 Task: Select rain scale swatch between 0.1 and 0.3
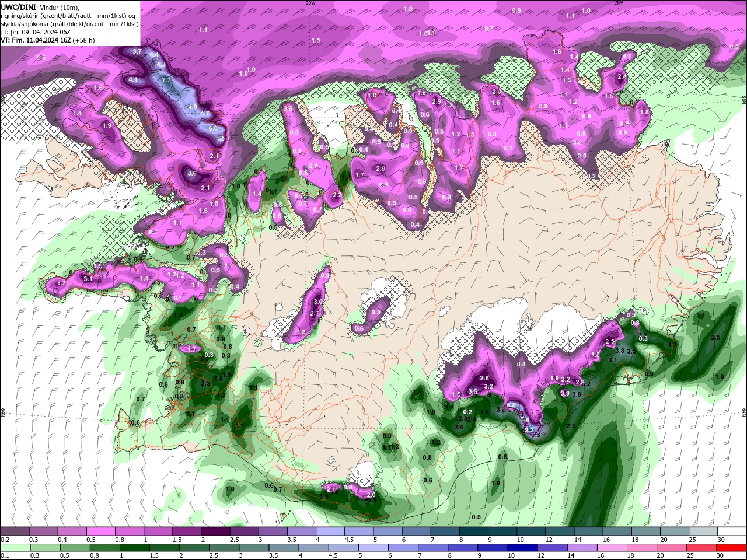(x=15, y=547)
